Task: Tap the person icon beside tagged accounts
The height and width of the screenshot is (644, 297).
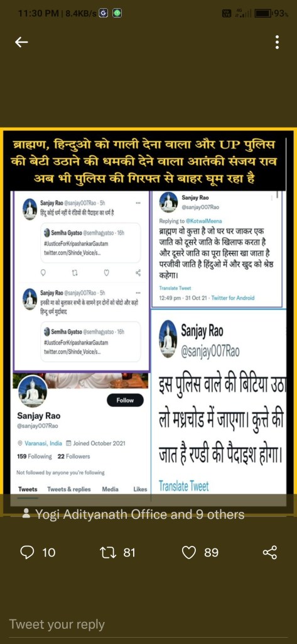Action: click(26, 514)
